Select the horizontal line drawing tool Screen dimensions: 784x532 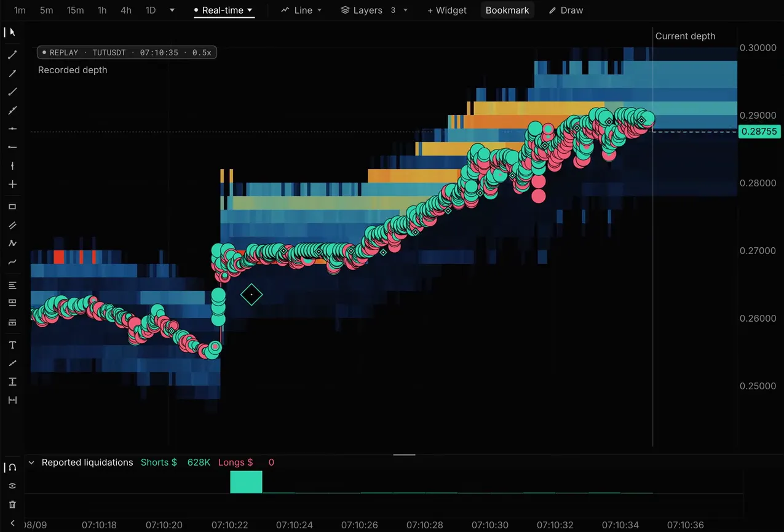12,129
